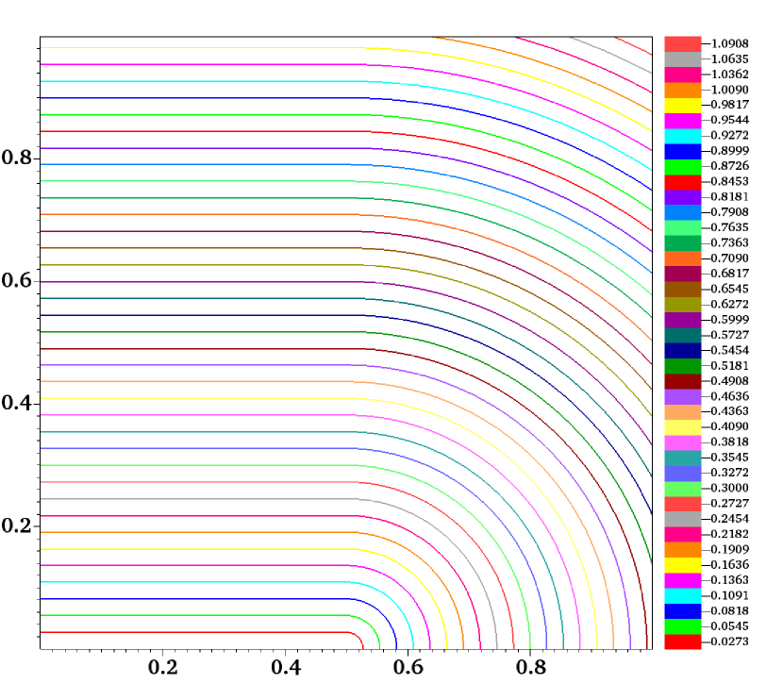Click the yellow swatch labeled 0.9817

(x=683, y=106)
